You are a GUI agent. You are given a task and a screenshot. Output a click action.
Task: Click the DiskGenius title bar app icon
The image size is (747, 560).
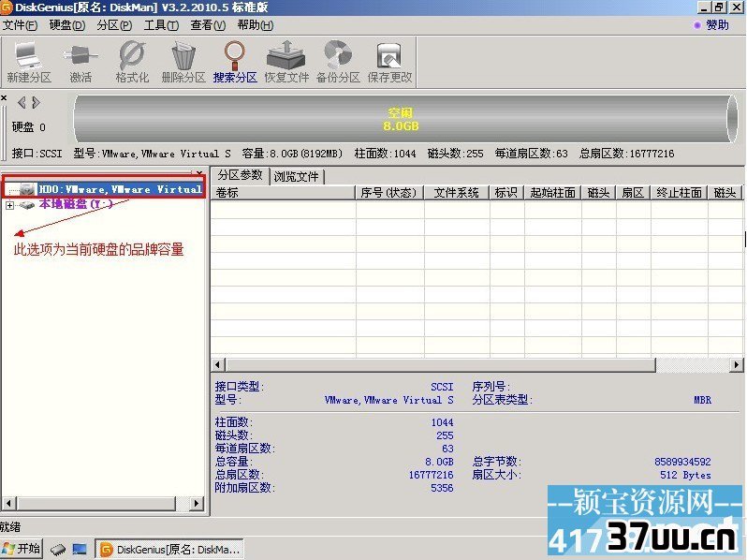pos(7,7)
